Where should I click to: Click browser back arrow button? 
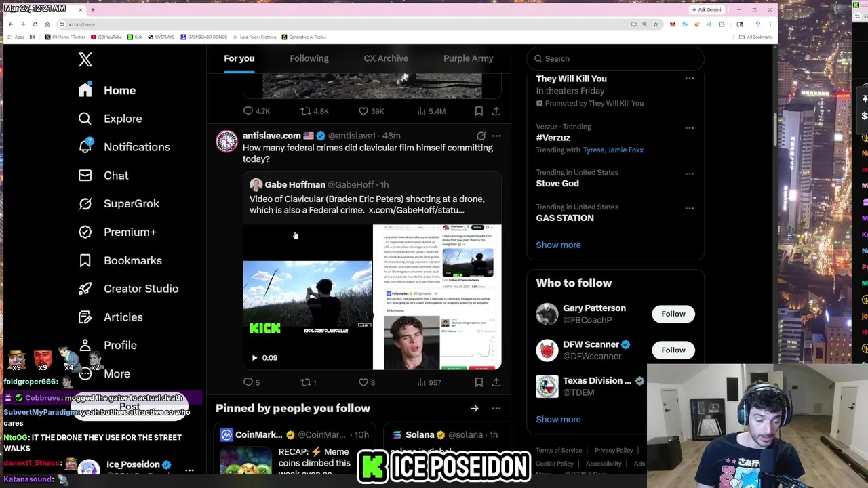[11, 24]
